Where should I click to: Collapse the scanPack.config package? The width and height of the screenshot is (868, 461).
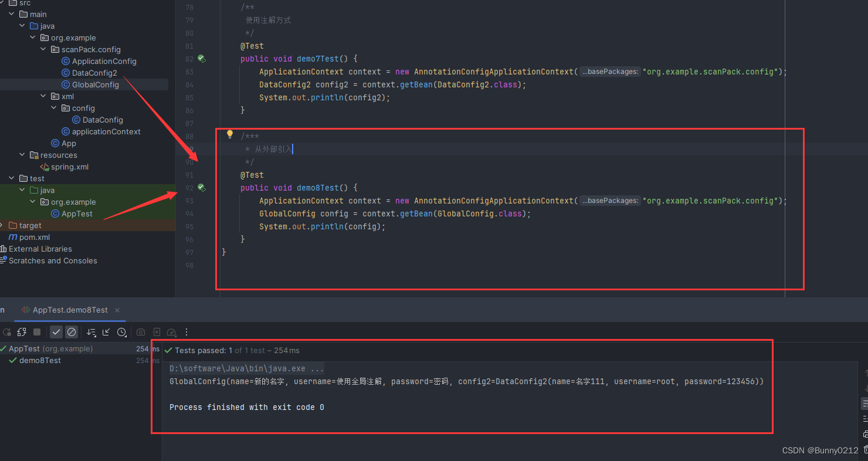point(43,49)
